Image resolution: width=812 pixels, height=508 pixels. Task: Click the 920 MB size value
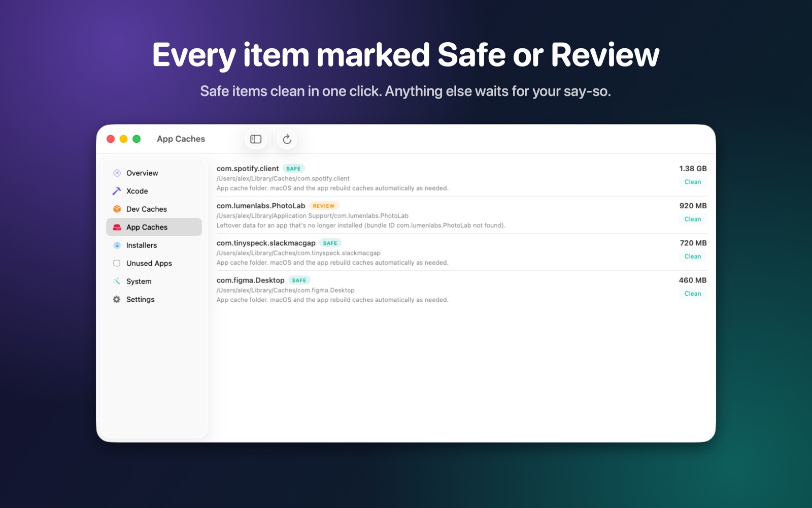pyautogui.click(x=693, y=206)
